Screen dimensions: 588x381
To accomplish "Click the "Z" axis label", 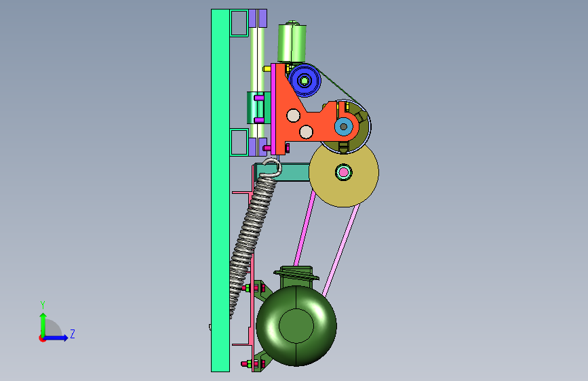I will [x=73, y=334].
